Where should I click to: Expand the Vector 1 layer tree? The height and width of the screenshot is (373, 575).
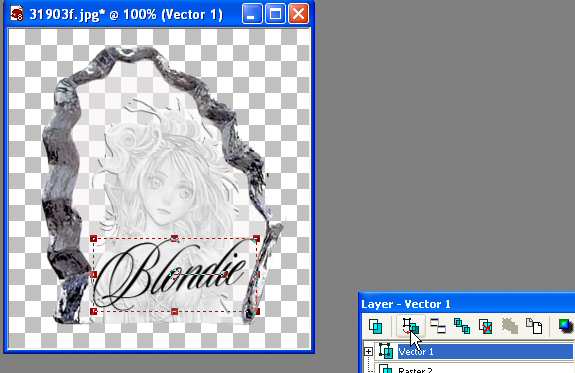tap(369, 351)
